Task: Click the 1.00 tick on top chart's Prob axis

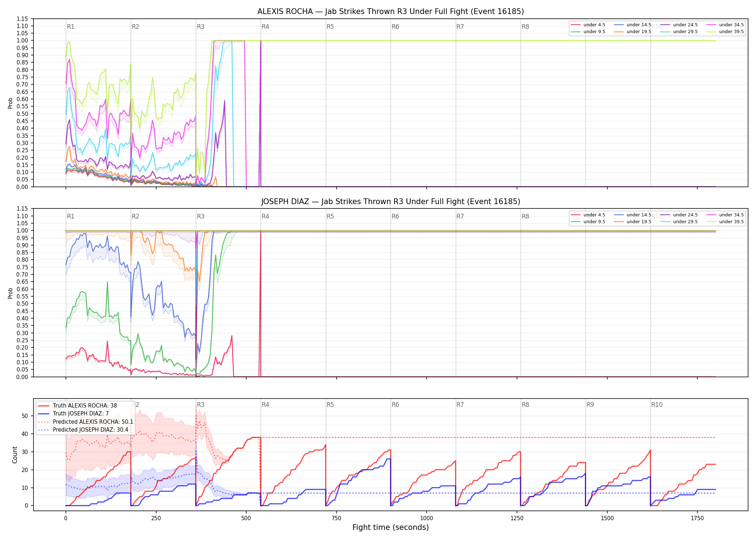Action: (x=22, y=41)
